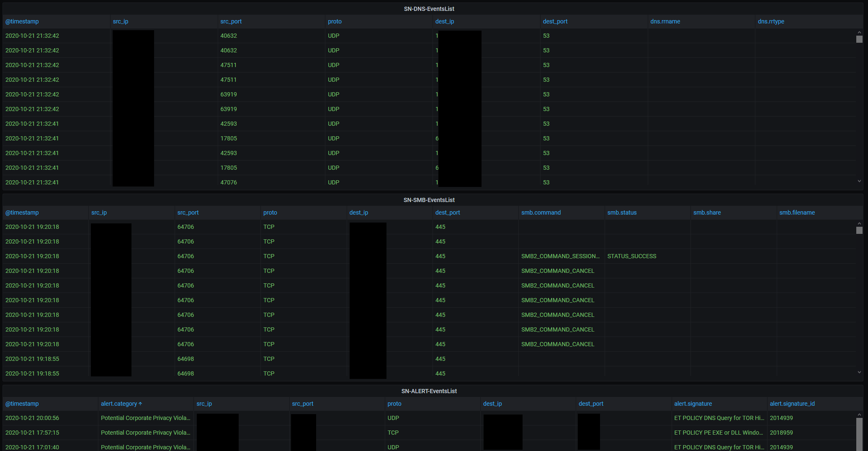Select the 47076 source port cell
Screen dimensions: 868x451
(229, 182)
